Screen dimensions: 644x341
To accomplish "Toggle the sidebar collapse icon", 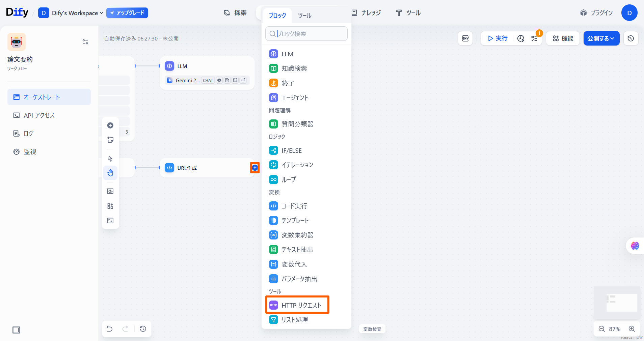I will (x=16, y=330).
